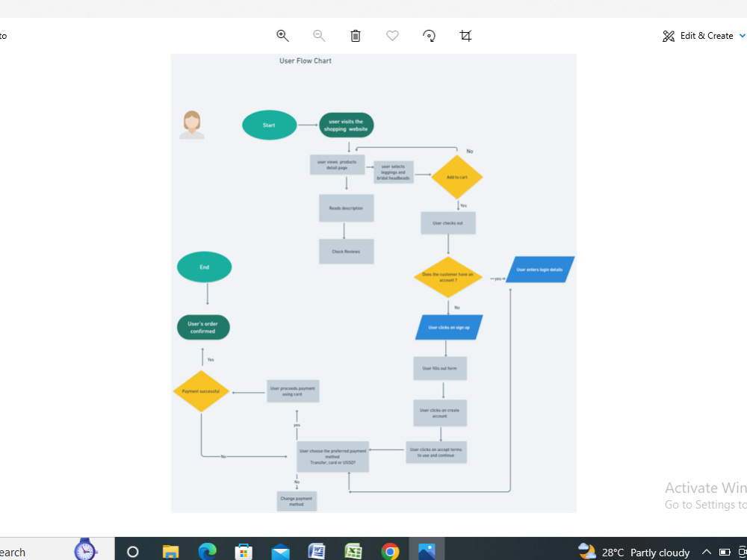The height and width of the screenshot is (560, 747).
Task: Open Excel from the taskbar
Action: point(353,553)
